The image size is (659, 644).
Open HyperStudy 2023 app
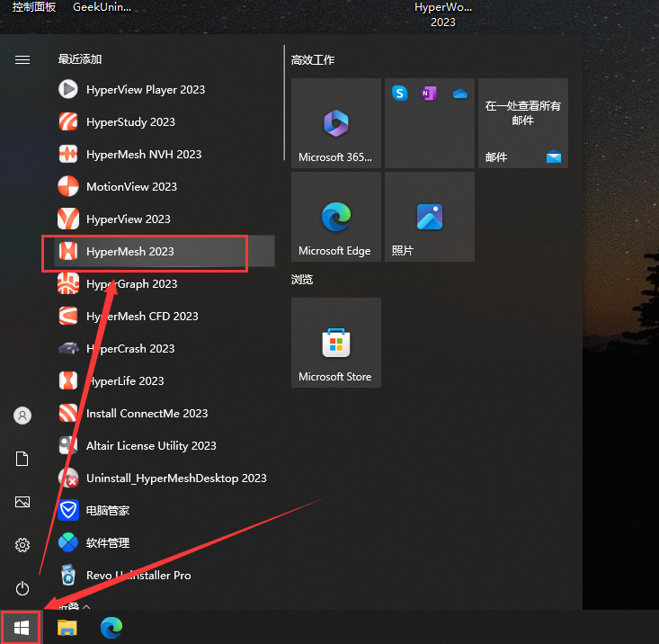130,122
